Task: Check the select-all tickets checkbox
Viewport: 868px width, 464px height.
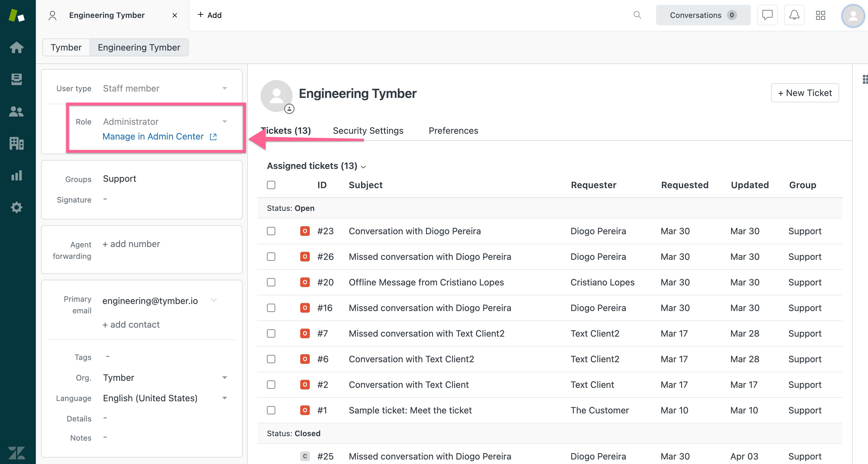Action: tap(271, 185)
